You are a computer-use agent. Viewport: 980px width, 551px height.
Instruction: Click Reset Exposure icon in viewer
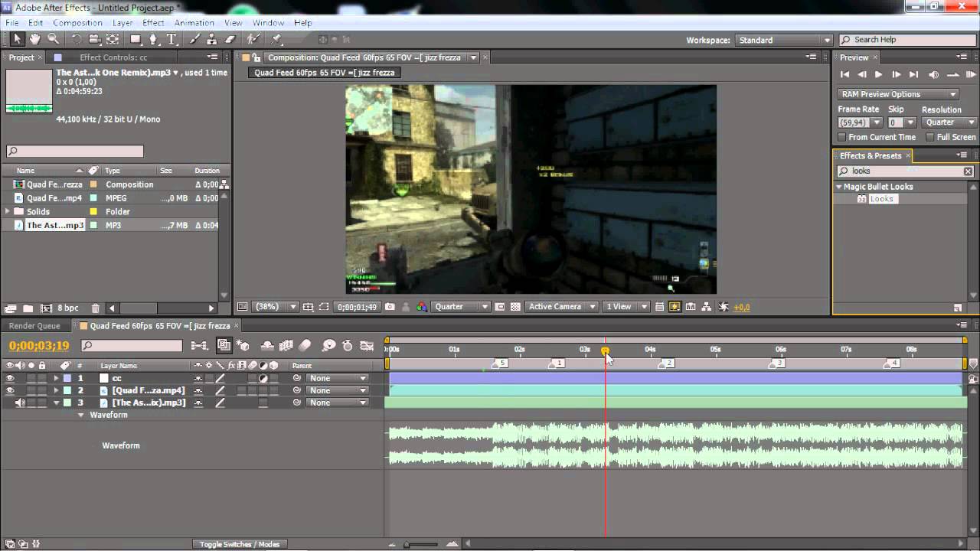(x=723, y=307)
